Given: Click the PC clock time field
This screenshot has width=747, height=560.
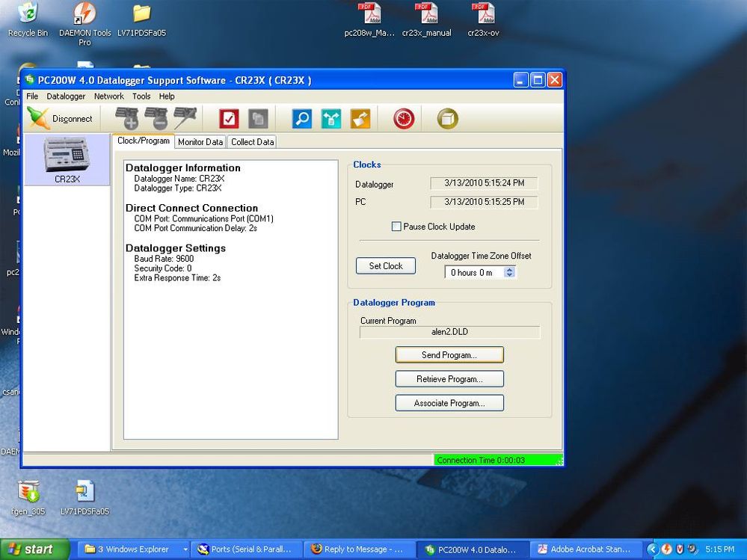Looking at the screenshot, I should pyautogui.click(x=484, y=202).
